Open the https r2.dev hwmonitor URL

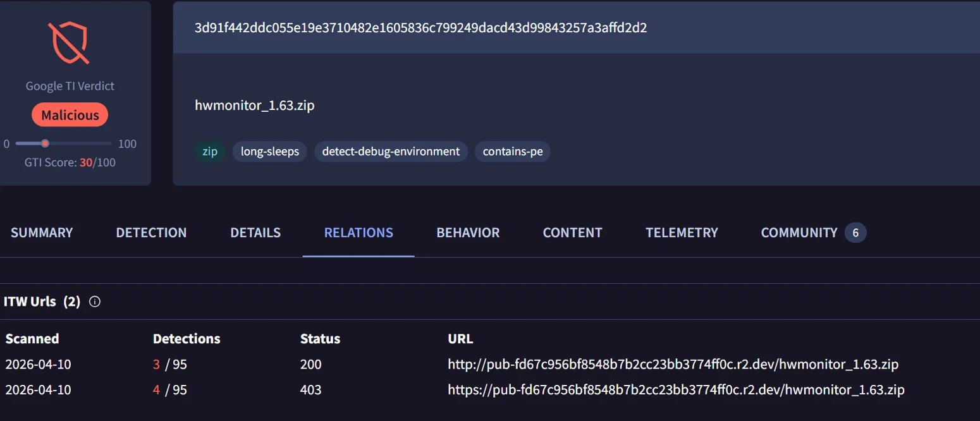676,390
